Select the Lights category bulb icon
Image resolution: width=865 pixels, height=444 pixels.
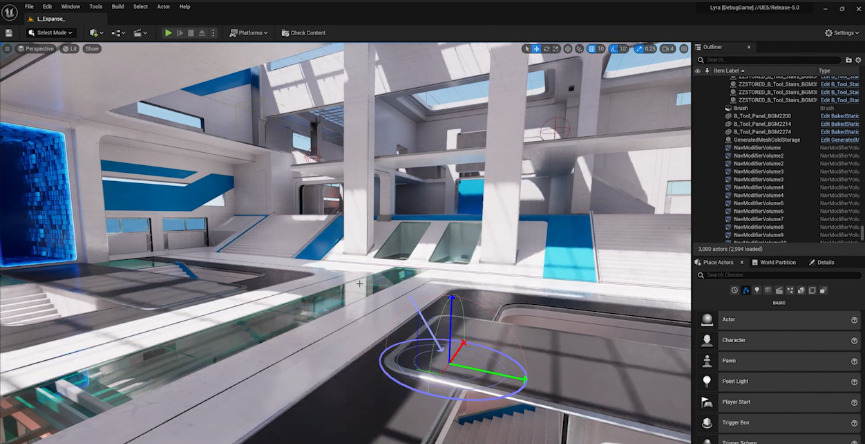click(757, 290)
